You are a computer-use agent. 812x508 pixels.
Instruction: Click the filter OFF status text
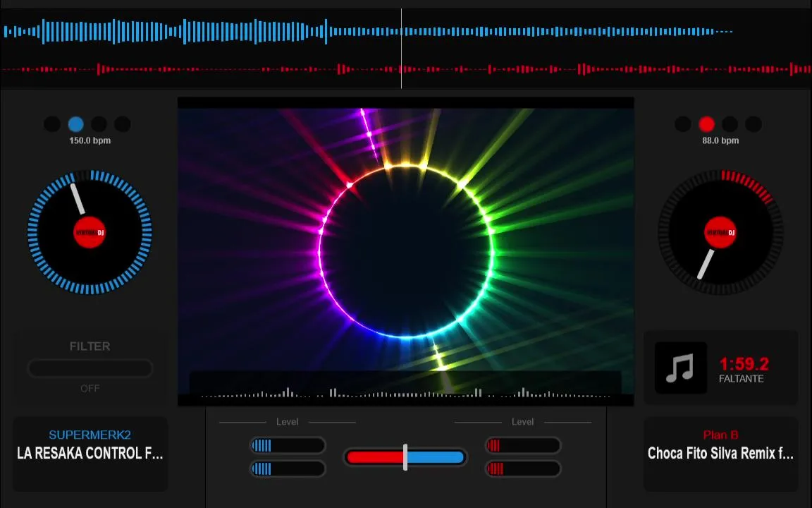click(x=90, y=388)
